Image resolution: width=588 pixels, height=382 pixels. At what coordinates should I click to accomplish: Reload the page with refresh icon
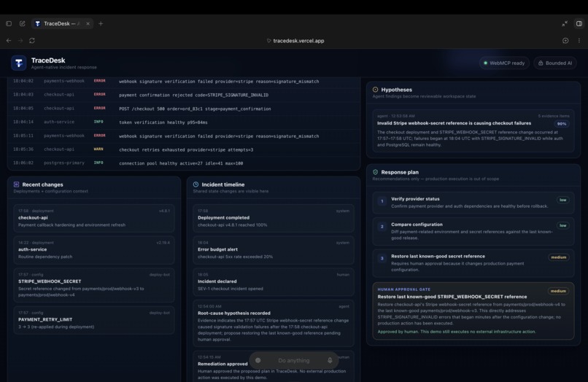[32, 41]
